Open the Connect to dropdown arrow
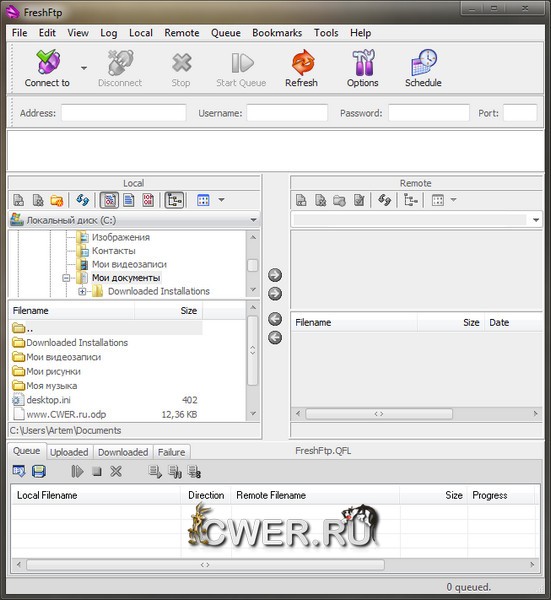Image resolution: width=551 pixels, height=600 pixels. (x=84, y=68)
